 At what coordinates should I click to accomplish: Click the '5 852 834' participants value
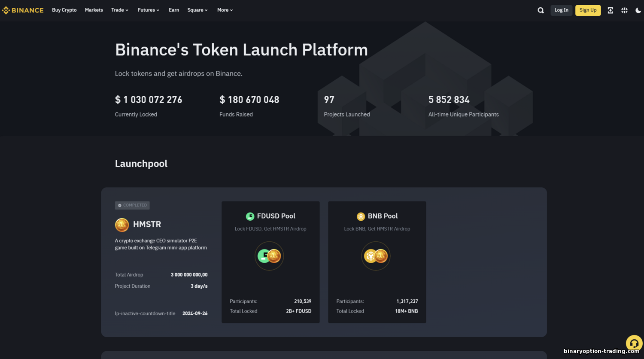(449, 100)
